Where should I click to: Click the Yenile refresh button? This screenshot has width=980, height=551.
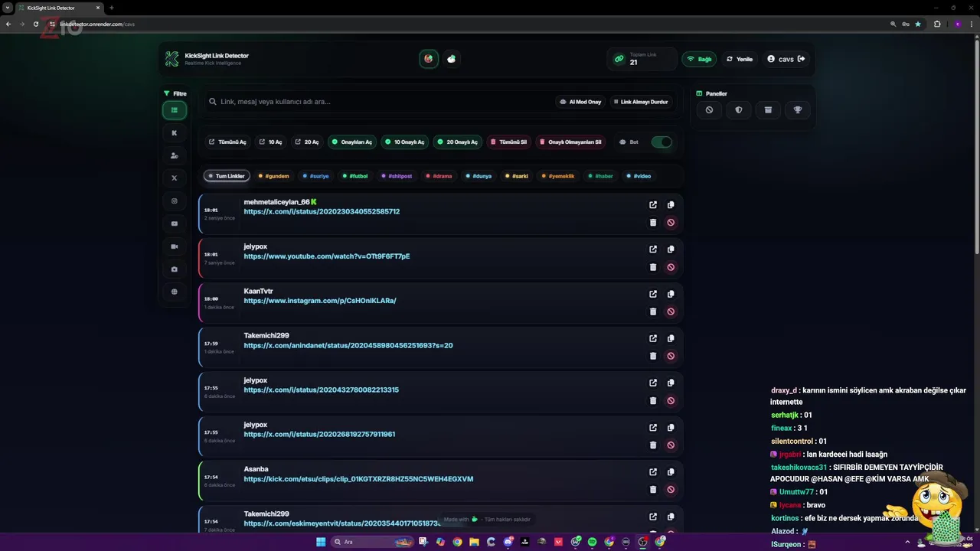(x=740, y=59)
